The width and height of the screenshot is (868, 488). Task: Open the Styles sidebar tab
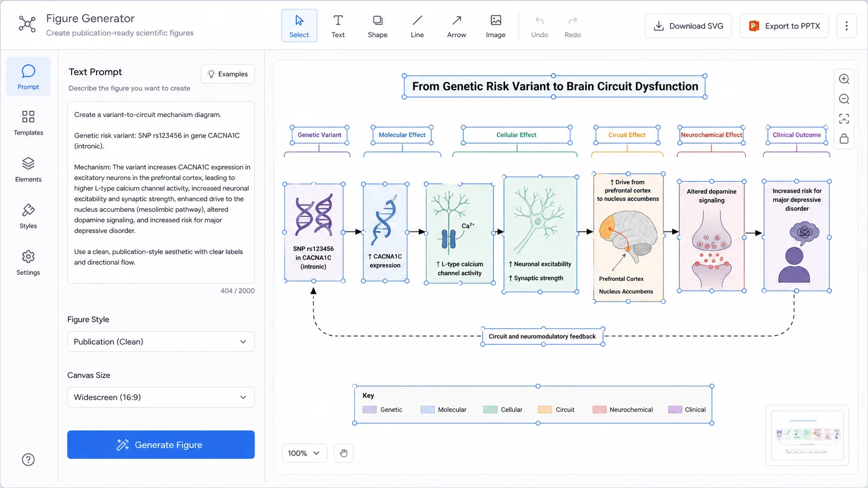28,216
